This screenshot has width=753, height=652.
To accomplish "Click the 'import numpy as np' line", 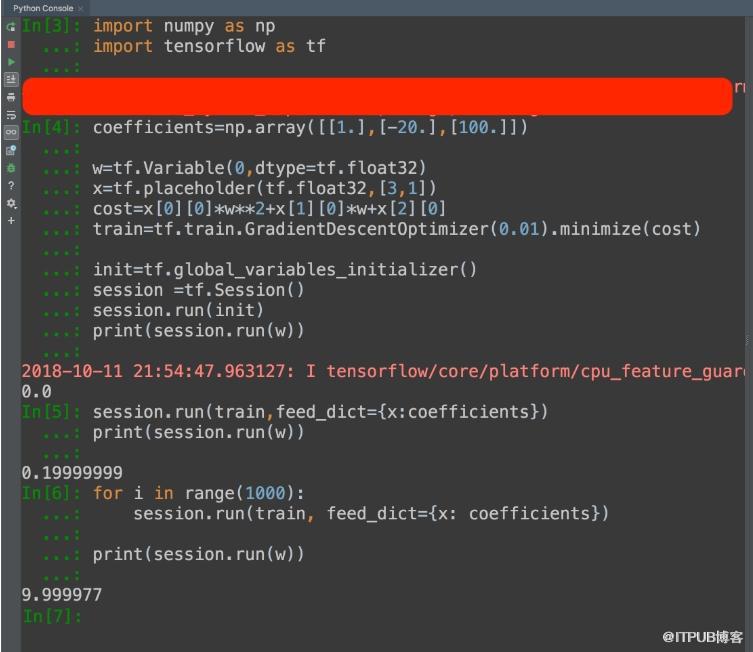I will (x=184, y=26).
